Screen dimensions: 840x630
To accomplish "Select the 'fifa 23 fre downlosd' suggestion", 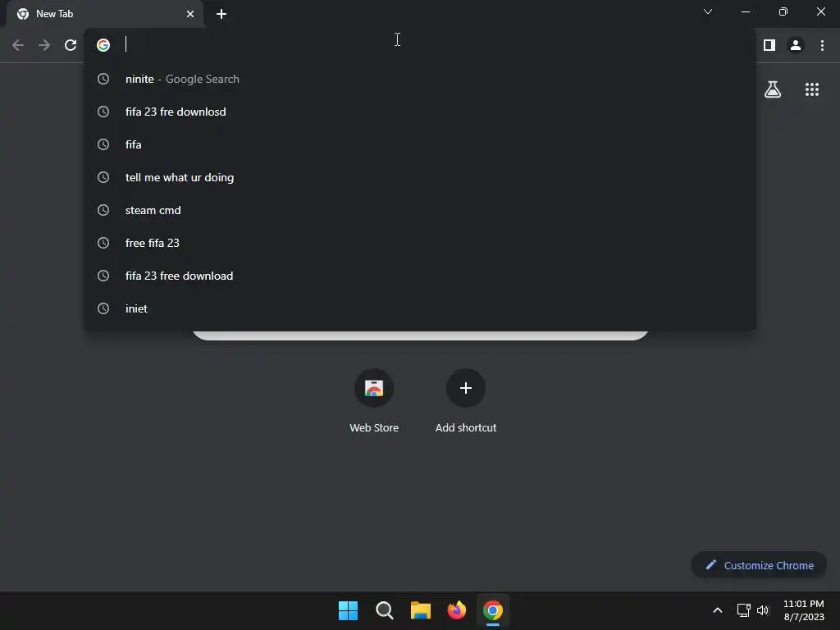I will [420, 112].
